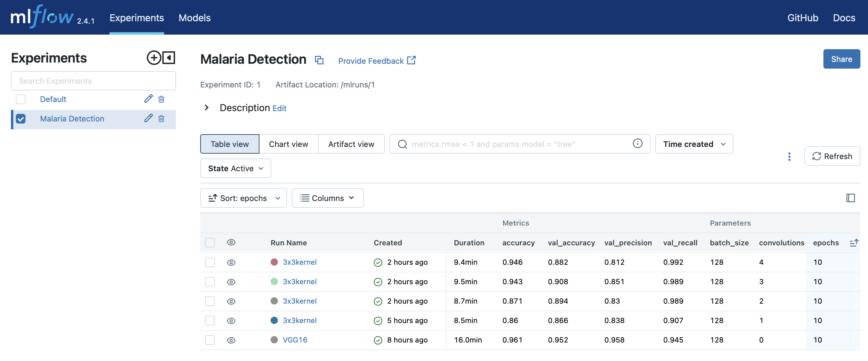
Task: Hide the VGG16 run via eye icon
Action: pyautogui.click(x=231, y=340)
